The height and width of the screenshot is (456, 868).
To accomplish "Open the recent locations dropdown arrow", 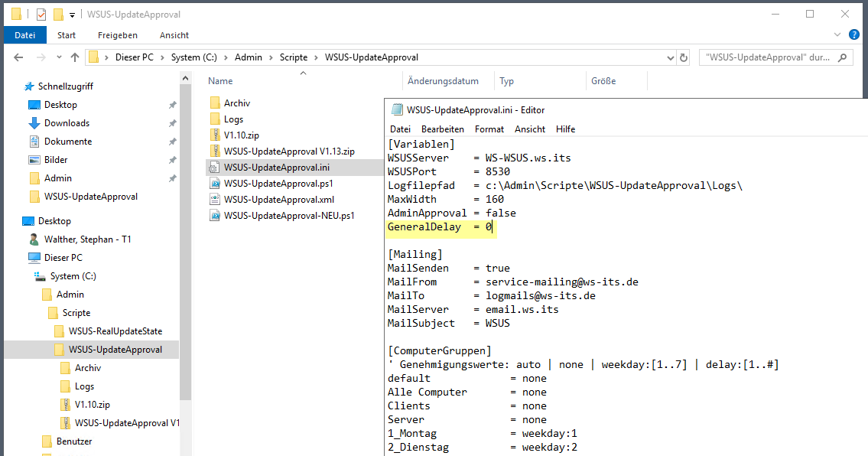I will 59,57.
